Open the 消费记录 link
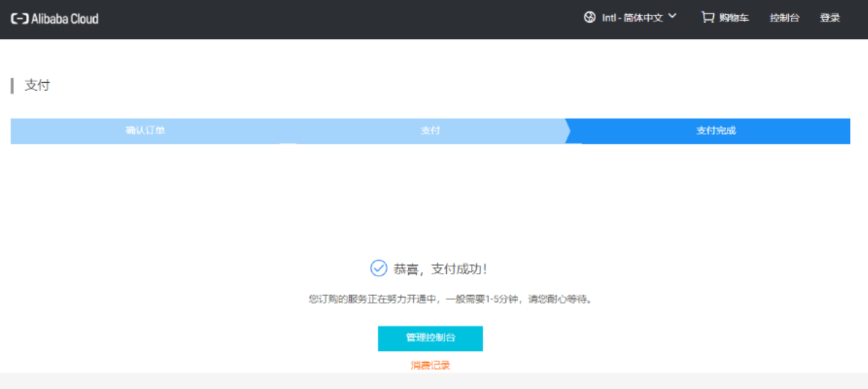This screenshot has height=389, width=868. 430,366
